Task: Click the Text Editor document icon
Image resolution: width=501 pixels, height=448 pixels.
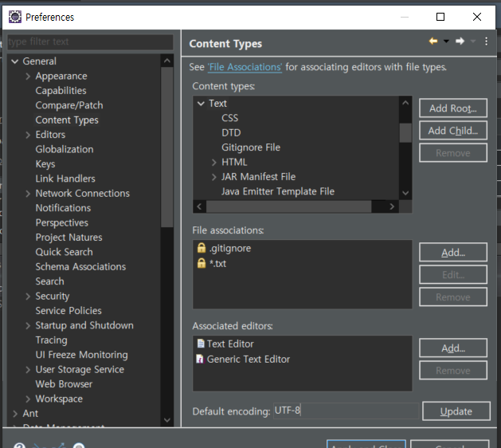Action: click(201, 344)
